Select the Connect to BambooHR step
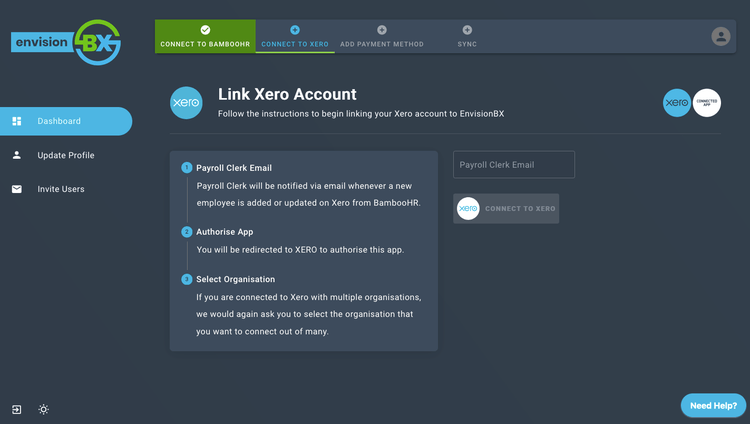750x424 pixels. pyautogui.click(x=205, y=37)
